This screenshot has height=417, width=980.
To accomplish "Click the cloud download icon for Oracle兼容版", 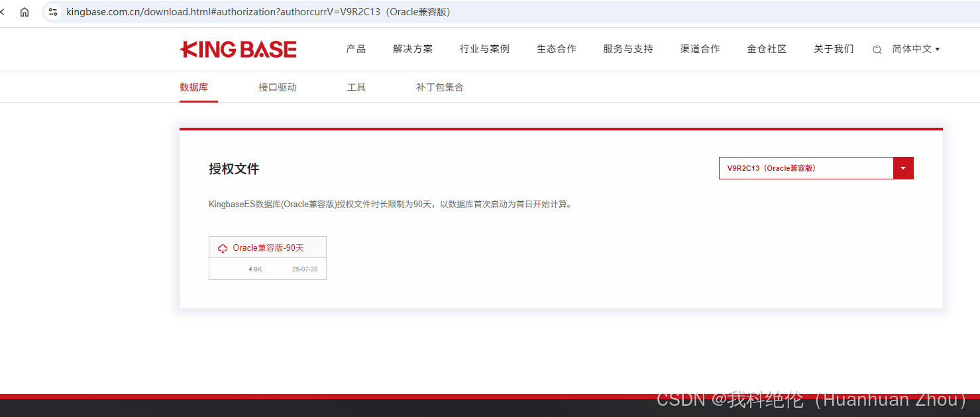I will tap(223, 248).
